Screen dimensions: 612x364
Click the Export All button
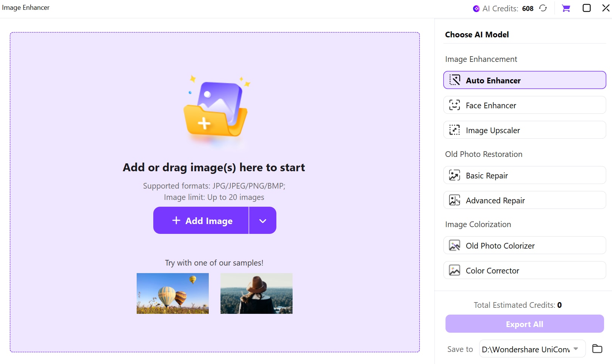(524, 324)
